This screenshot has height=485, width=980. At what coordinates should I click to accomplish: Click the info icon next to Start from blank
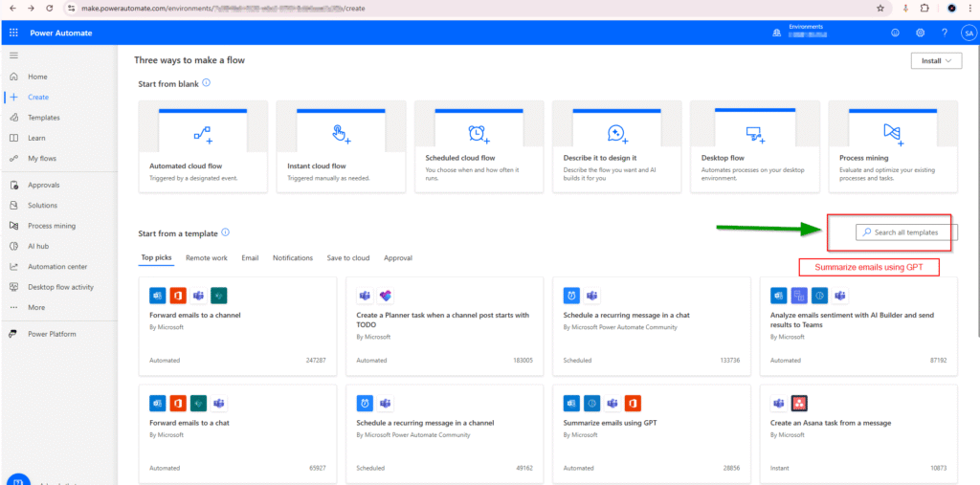[x=207, y=82]
